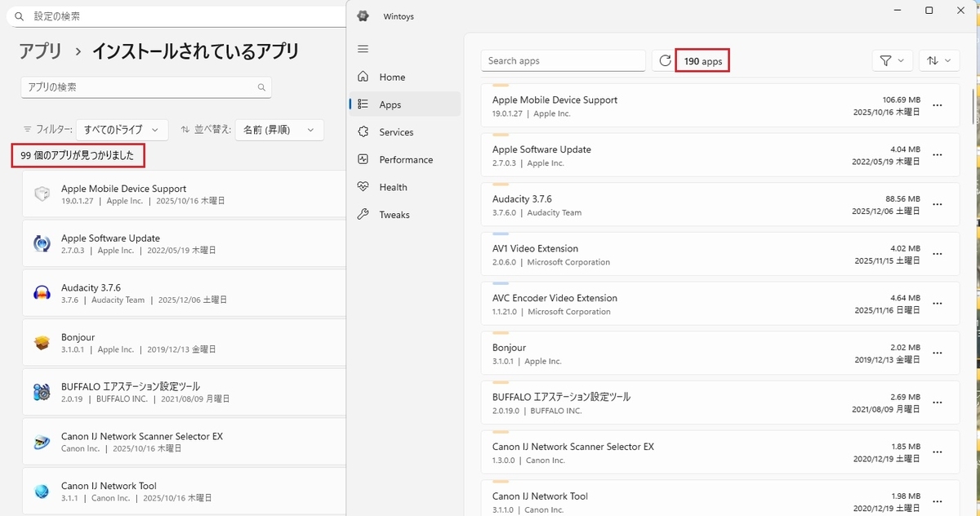Click the magnifier in アプリの検索 box
Screen dimensions: 980x516
261,87
